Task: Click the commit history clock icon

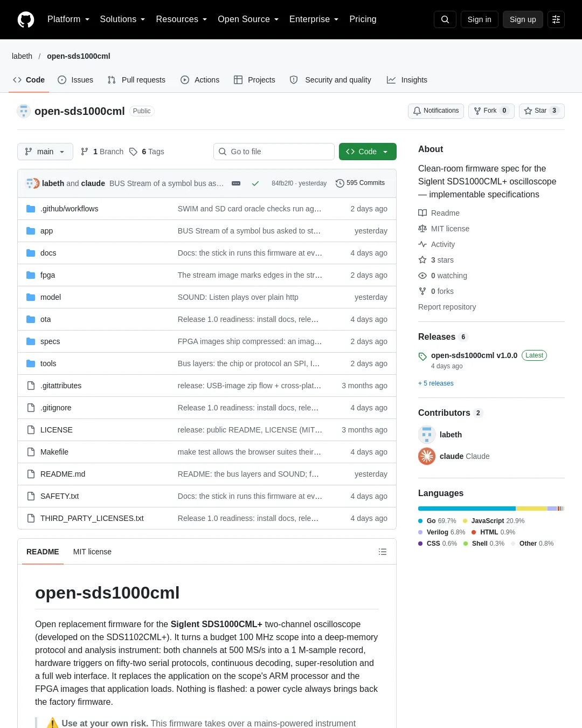Action: [x=339, y=183]
